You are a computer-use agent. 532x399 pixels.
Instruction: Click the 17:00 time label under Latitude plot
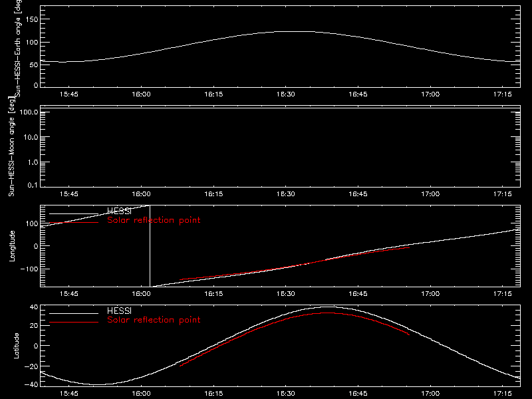[430, 394]
